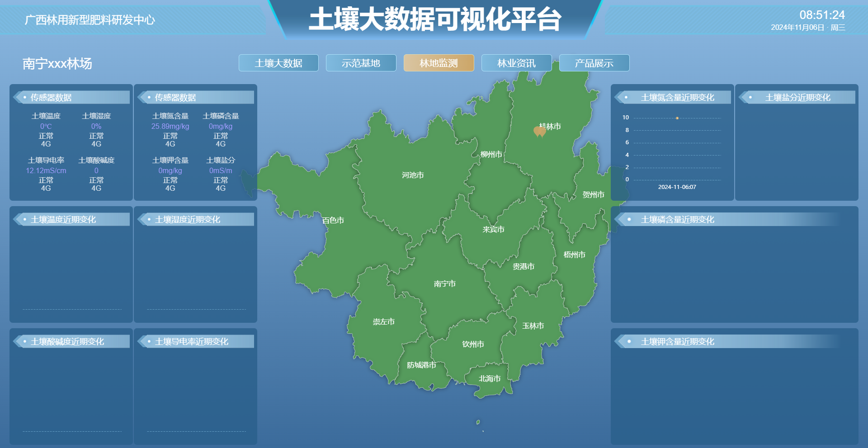Go to the 林业资讯 tab
This screenshot has height=448, width=868.
[x=516, y=63]
